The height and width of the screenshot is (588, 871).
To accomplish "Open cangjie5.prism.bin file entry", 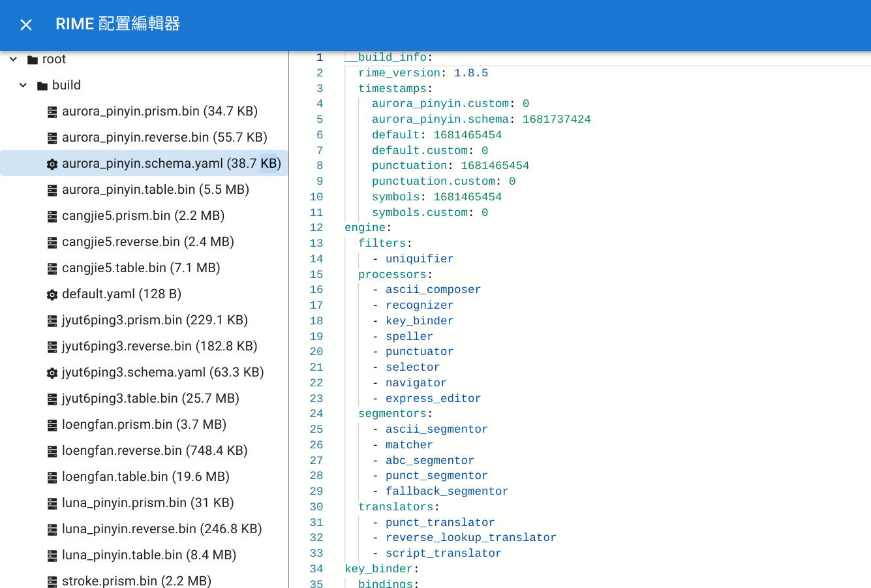I will tap(143, 216).
